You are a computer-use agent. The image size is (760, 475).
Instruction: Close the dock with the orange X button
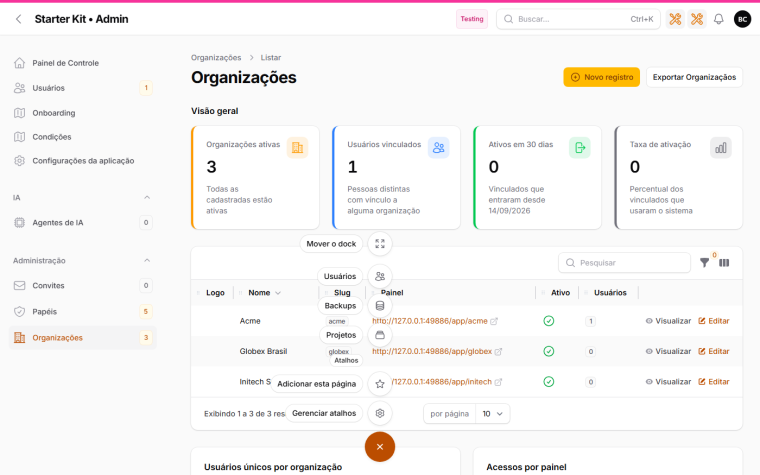[380, 447]
